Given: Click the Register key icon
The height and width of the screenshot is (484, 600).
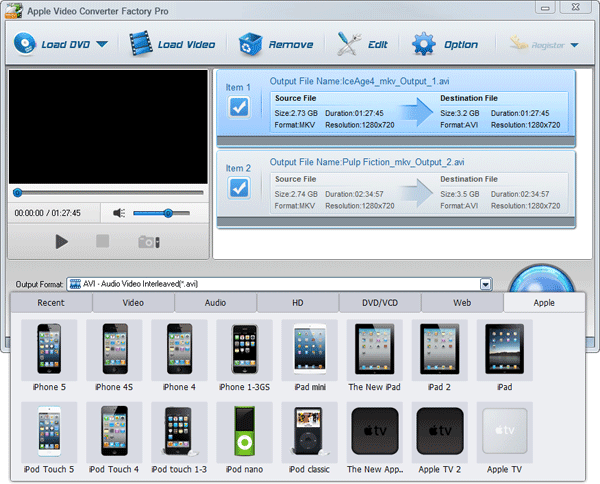Looking at the screenshot, I should coord(519,43).
